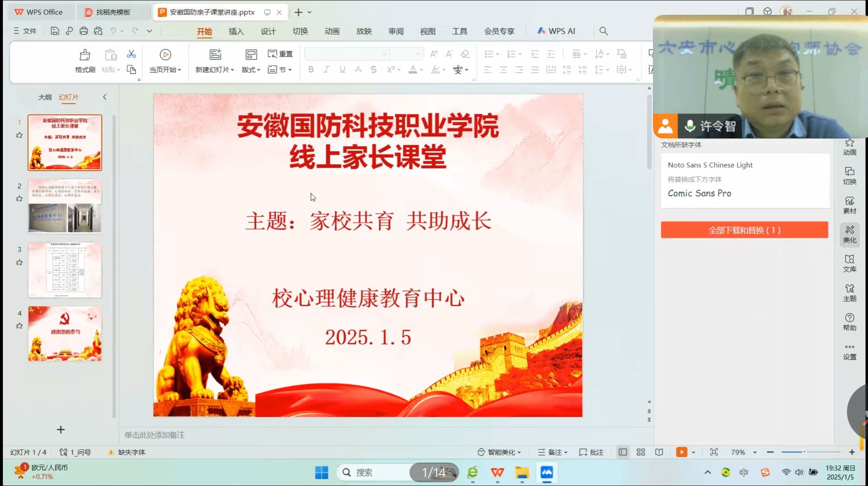This screenshot has width=868, height=486.
Task: Select slide 4 thumbnail
Action: (65, 333)
